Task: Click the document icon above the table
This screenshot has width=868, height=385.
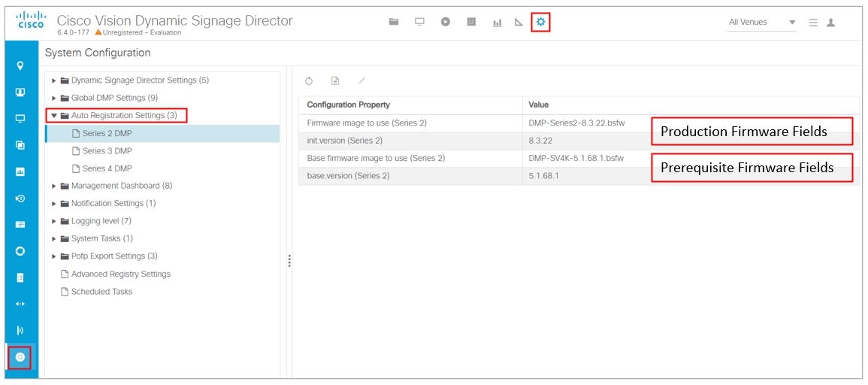Action: coord(335,81)
